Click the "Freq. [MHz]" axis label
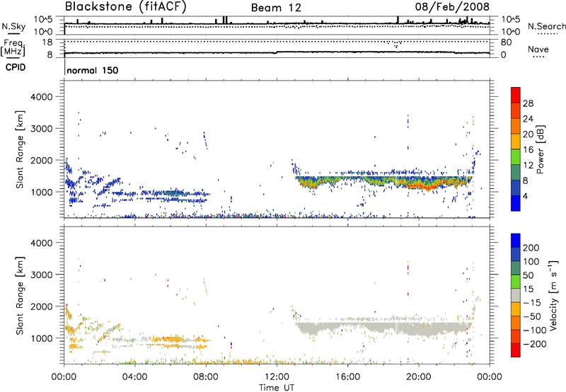The image size is (566, 392). (x=13, y=47)
